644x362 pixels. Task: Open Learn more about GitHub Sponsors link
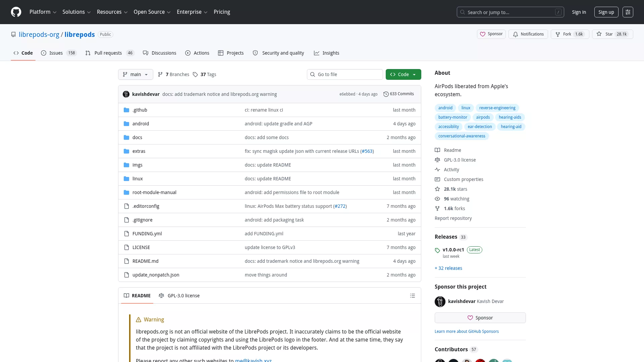tap(467, 331)
